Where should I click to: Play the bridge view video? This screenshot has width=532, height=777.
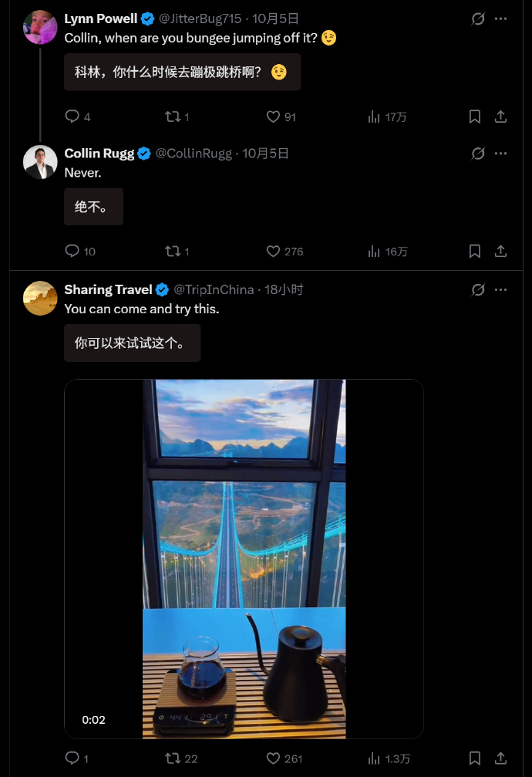[244, 559]
